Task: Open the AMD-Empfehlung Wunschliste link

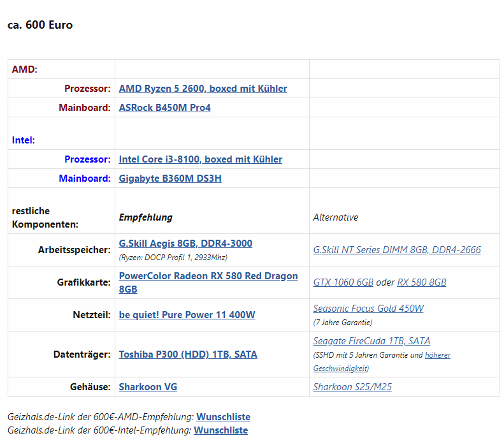Action: 224,417
